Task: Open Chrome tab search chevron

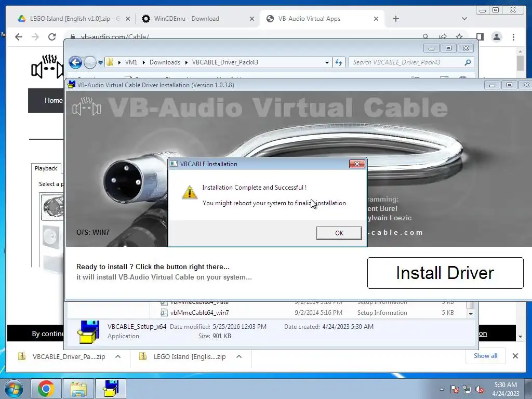Action: (x=464, y=19)
